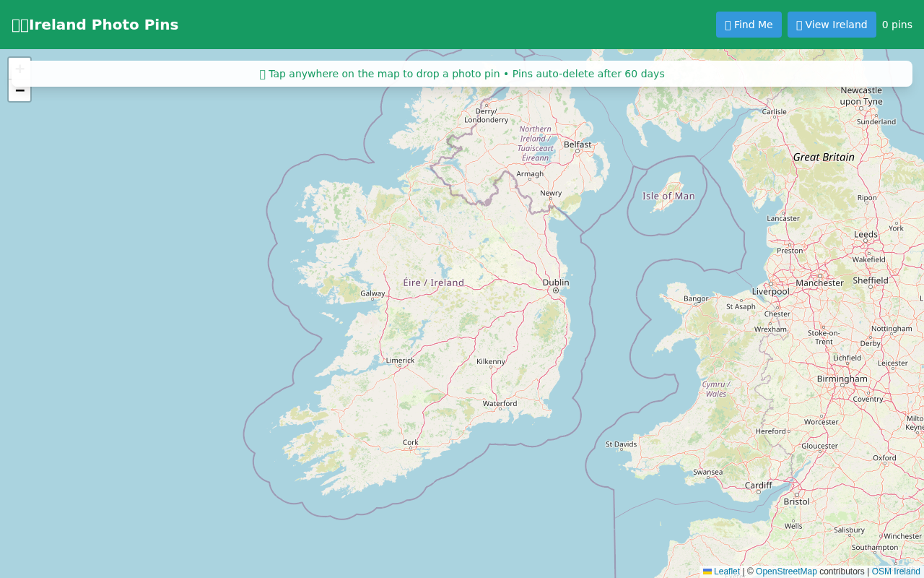This screenshot has width=924, height=578.
Task: Click the Find Me button
Action: click(x=749, y=24)
